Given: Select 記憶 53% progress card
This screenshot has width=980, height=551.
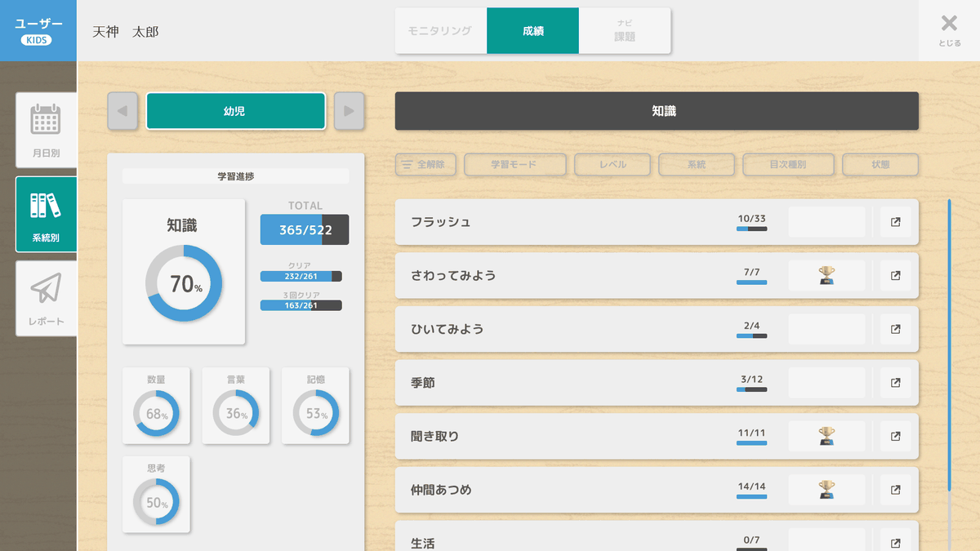Looking at the screenshot, I should pos(315,406).
